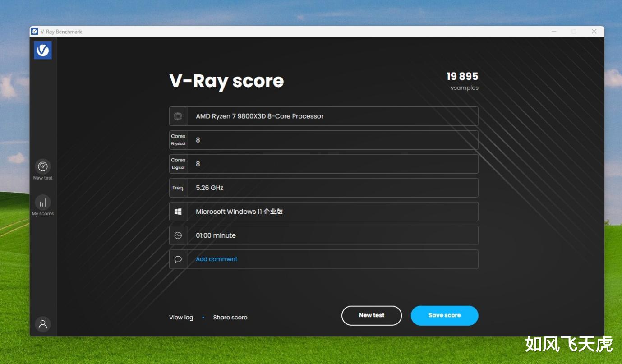Select the AMD Ryzen 7 9800X3D processor text
622x364 pixels.
(x=259, y=116)
